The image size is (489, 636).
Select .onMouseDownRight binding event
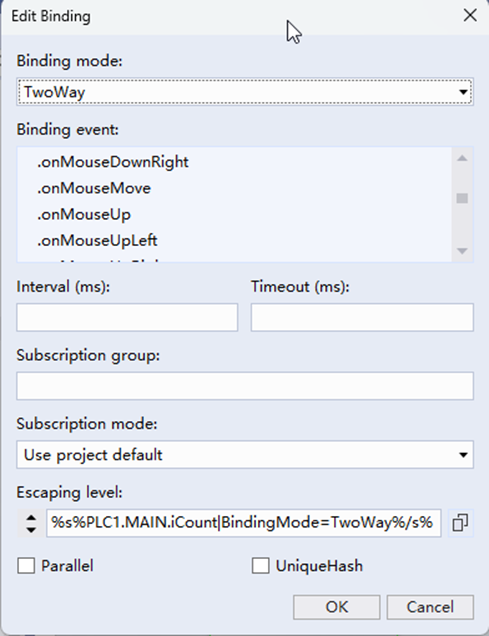(113, 162)
